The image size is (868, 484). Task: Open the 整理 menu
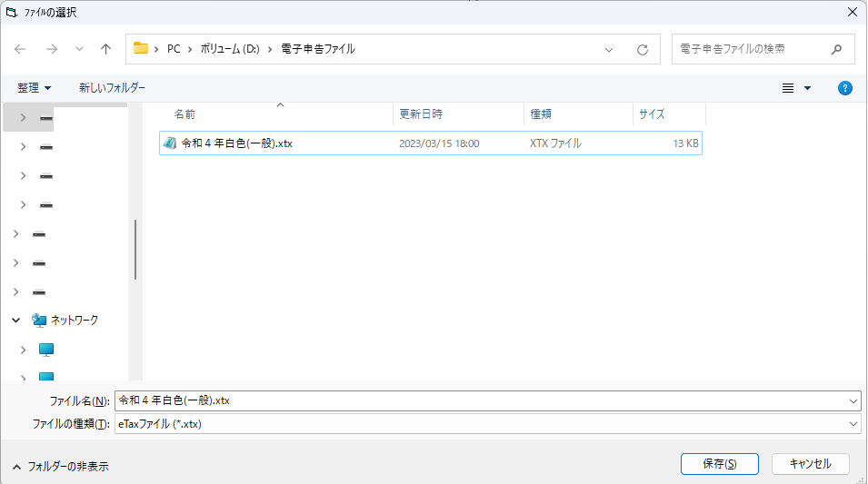coord(34,88)
